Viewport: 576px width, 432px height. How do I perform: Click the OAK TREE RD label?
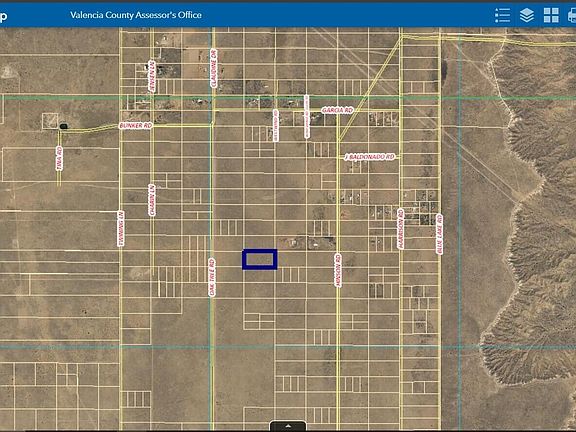[212, 277]
